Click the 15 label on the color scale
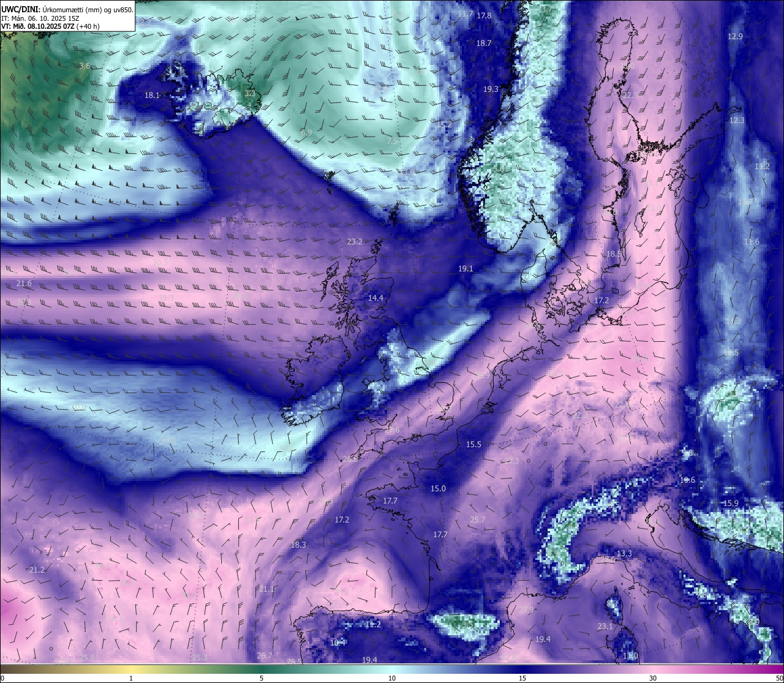Image resolution: width=784 pixels, height=683 pixels. coord(522,678)
